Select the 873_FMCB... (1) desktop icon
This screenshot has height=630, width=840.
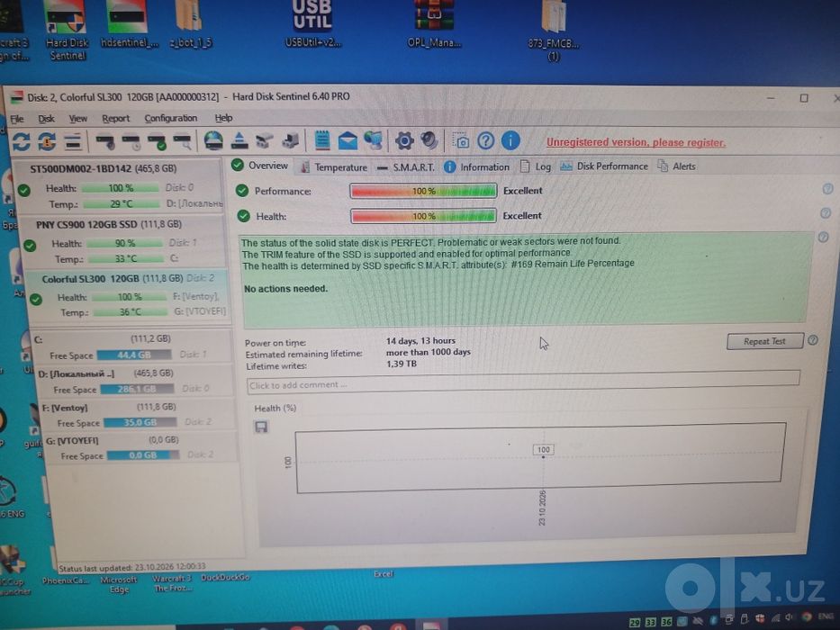(554, 31)
